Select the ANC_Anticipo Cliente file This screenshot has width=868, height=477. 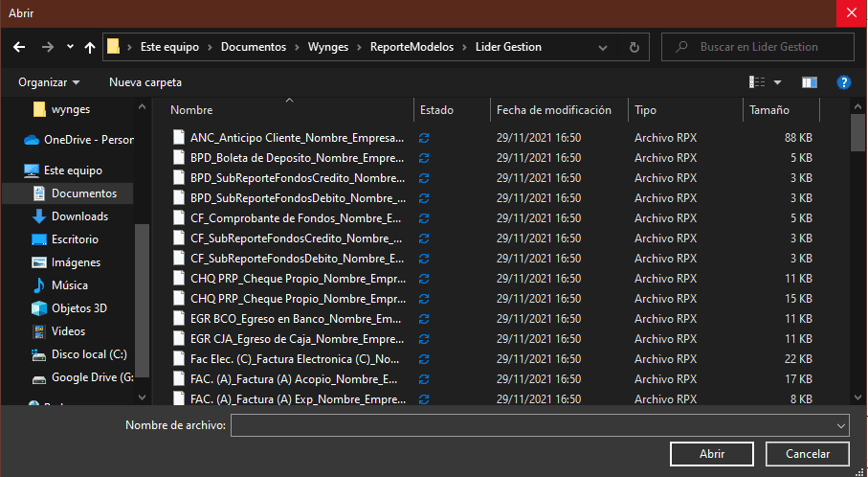[x=297, y=138]
